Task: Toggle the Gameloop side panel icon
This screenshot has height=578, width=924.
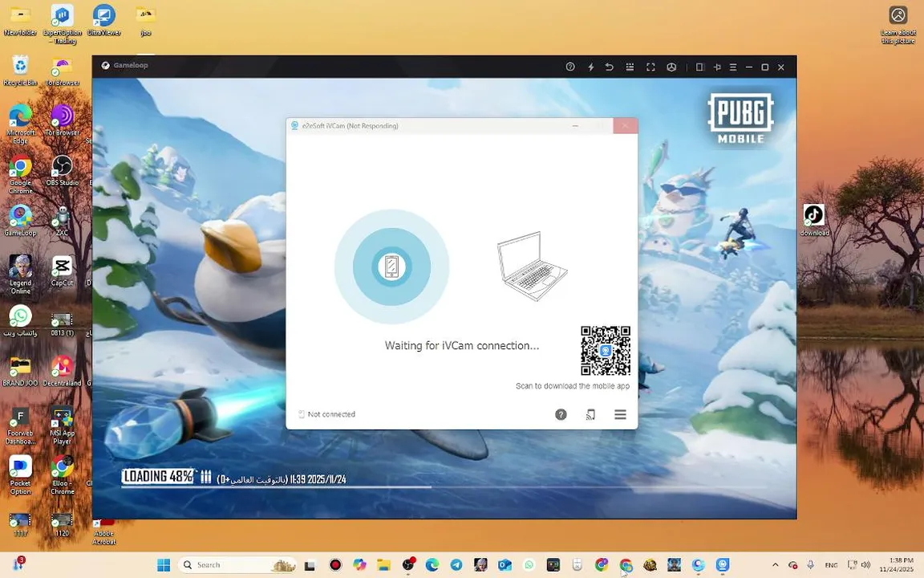Action: (x=699, y=67)
